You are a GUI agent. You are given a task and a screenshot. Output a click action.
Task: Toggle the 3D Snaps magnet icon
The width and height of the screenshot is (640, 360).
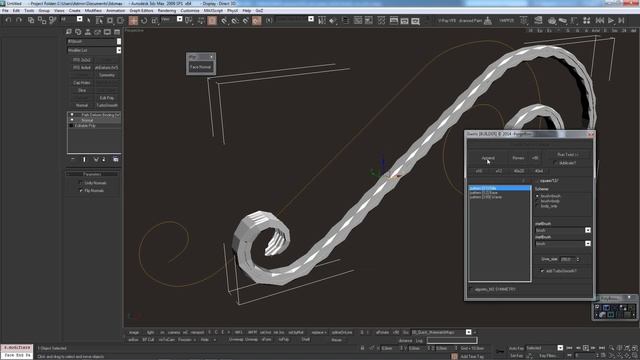[x=224, y=20]
